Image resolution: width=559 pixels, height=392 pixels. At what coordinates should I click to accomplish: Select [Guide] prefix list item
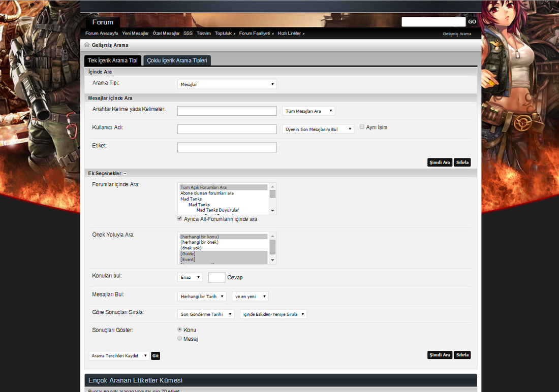click(223, 254)
